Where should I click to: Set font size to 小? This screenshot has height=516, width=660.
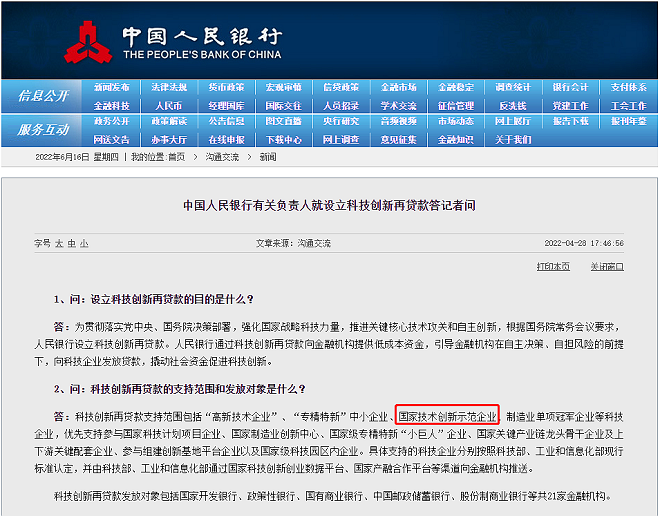84,243
